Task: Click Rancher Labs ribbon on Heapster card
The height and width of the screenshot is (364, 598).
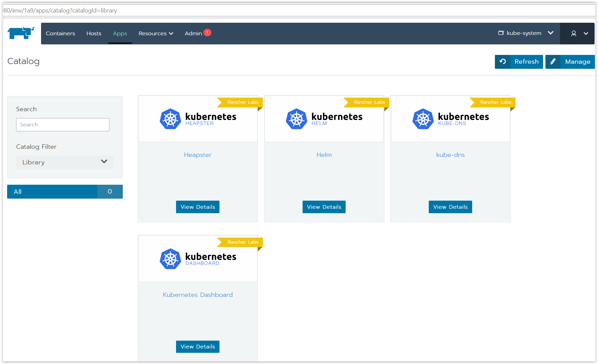Action: pyautogui.click(x=240, y=102)
